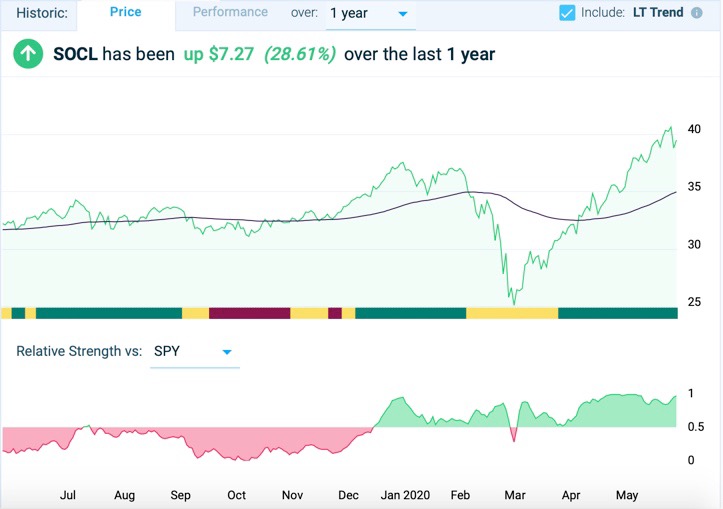Click the LT Trend label text
The image size is (723, 509).
point(657,13)
